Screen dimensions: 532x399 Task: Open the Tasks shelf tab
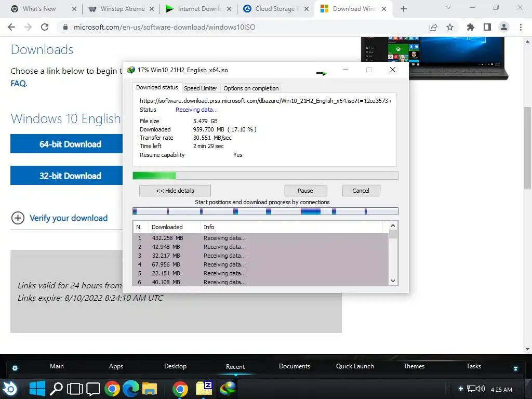coord(474,366)
